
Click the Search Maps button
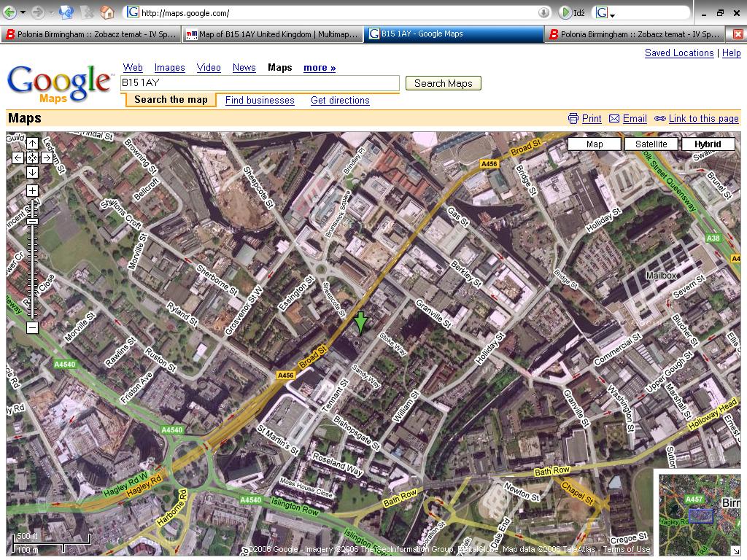pos(443,83)
